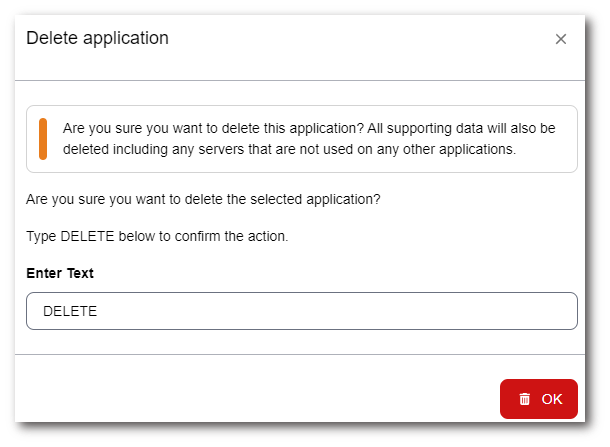Click the Delete application dialog title

click(97, 38)
